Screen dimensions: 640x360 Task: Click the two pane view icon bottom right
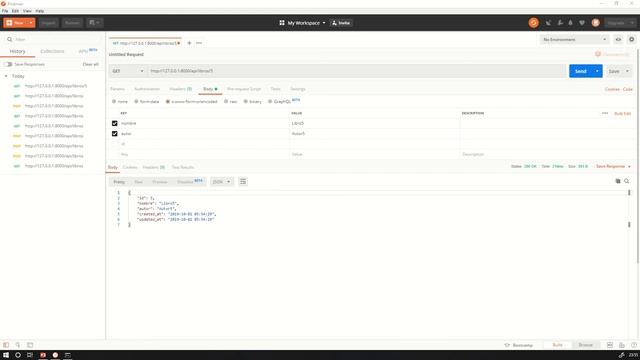(610, 345)
